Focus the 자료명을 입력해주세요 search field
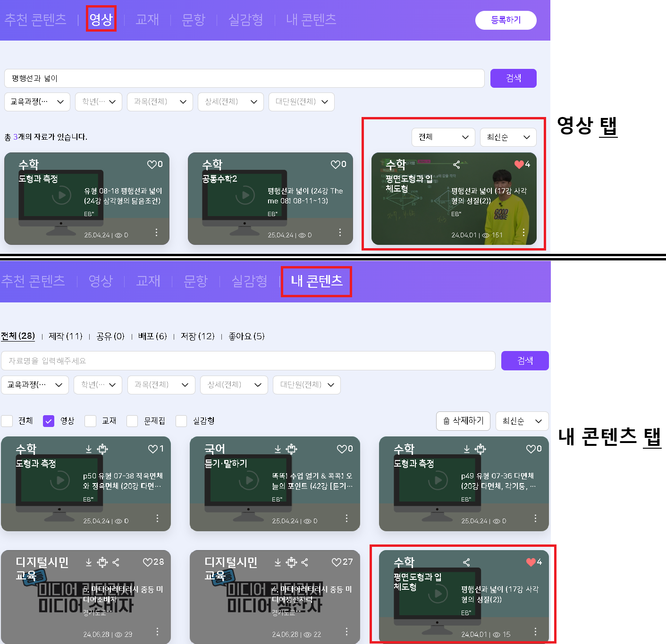Screen dimensions: 666x644 coord(248,361)
